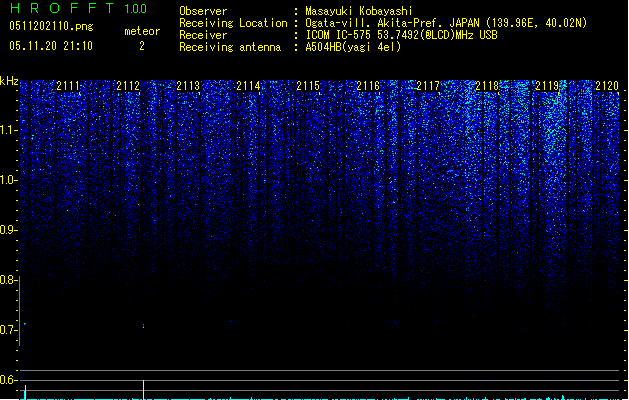Click the 2119 time marker
This screenshot has width=629, height=400.
(x=547, y=86)
